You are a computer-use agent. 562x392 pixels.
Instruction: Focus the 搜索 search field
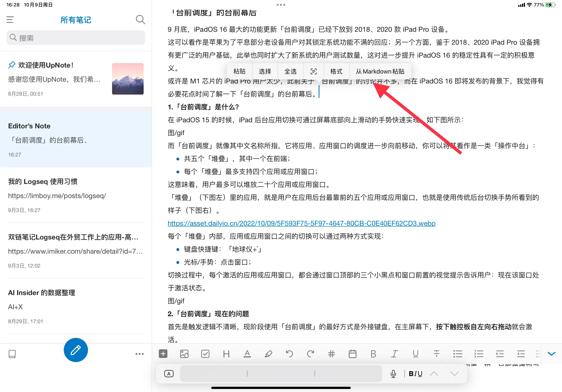tap(76, 38)
